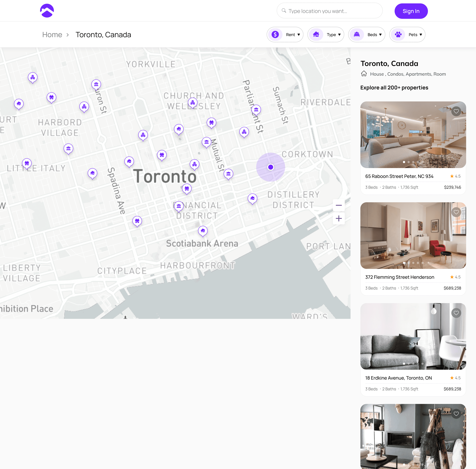The width and height of the screenshot is (476, 469).
Task: Select bank pin at bottom end of Mutual St label
Action: (x=228, y=174)
